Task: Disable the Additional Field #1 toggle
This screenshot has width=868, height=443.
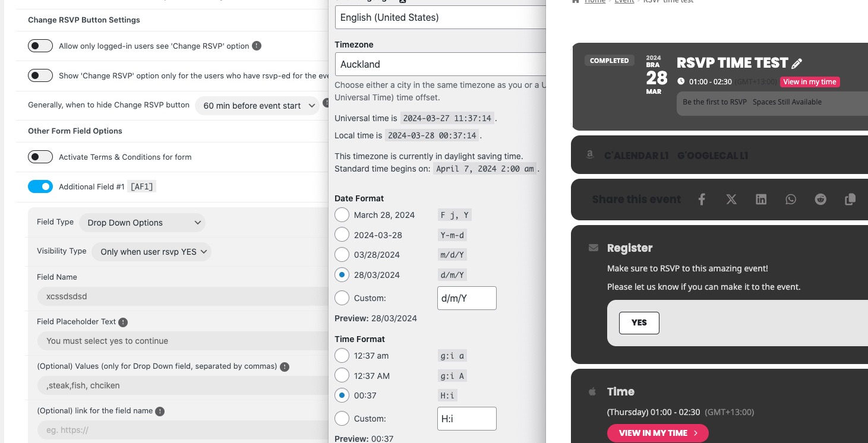Action: pyautogui.click(x=40, y=186)
